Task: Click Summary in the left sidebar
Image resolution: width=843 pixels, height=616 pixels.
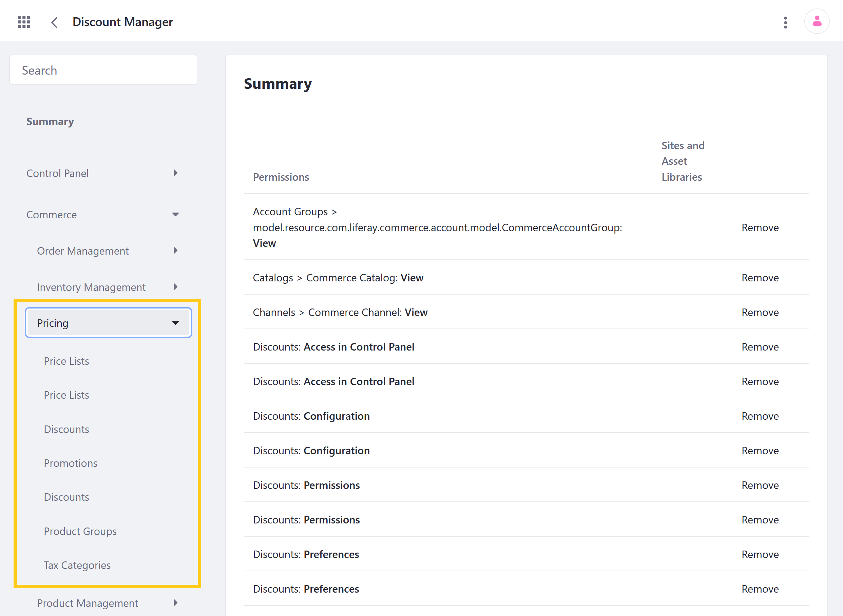Action: point(51,121)
